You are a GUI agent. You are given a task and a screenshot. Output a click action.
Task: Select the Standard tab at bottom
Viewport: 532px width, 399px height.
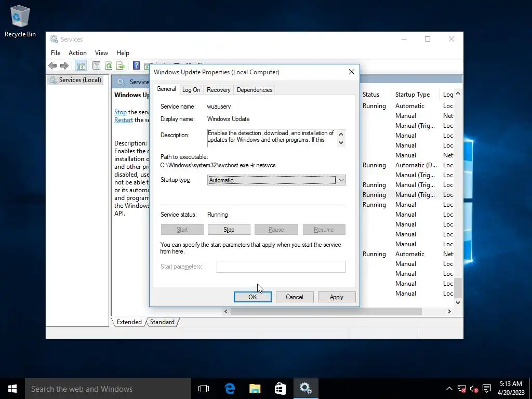tap(162, 322)
